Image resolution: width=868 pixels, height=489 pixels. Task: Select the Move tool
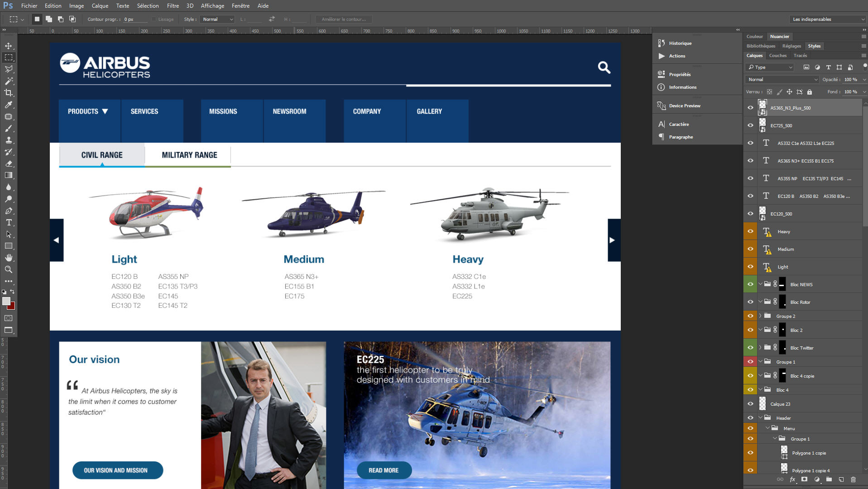(x=9, y=46)
